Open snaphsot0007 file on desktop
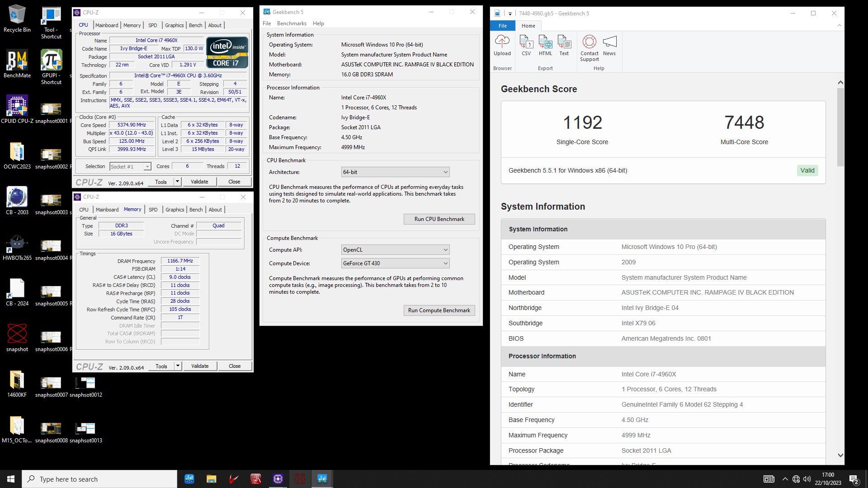Image resolution: width=868 pixels, height=488 pixels. click(51, 387)
